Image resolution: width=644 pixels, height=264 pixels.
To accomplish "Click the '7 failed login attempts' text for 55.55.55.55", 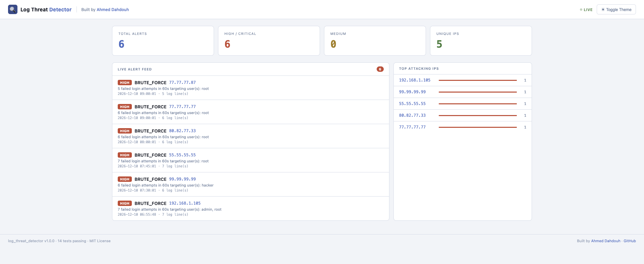I will (163, 161).
